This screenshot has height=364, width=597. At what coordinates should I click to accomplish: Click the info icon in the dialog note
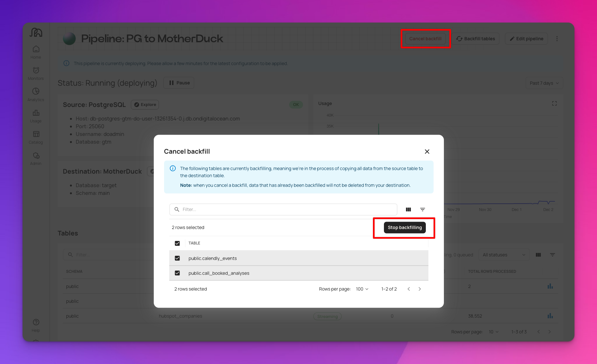tap(173, 168)
